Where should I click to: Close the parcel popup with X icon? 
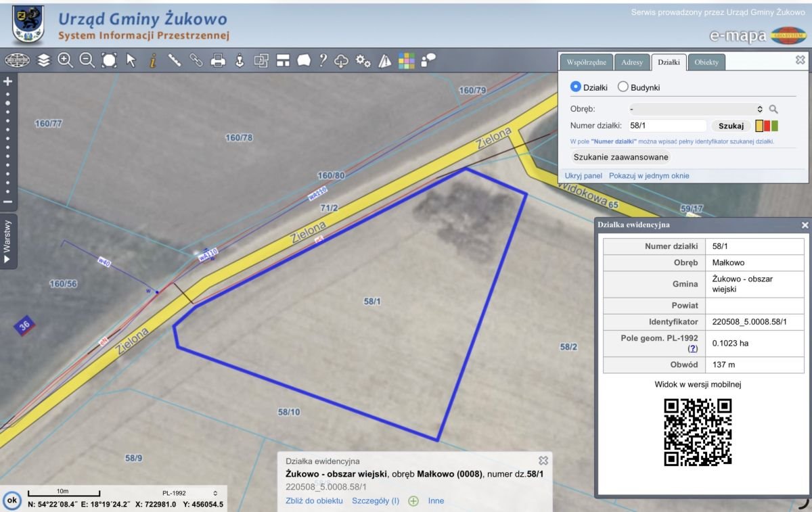pyautogui.click(x=543, y=461)
